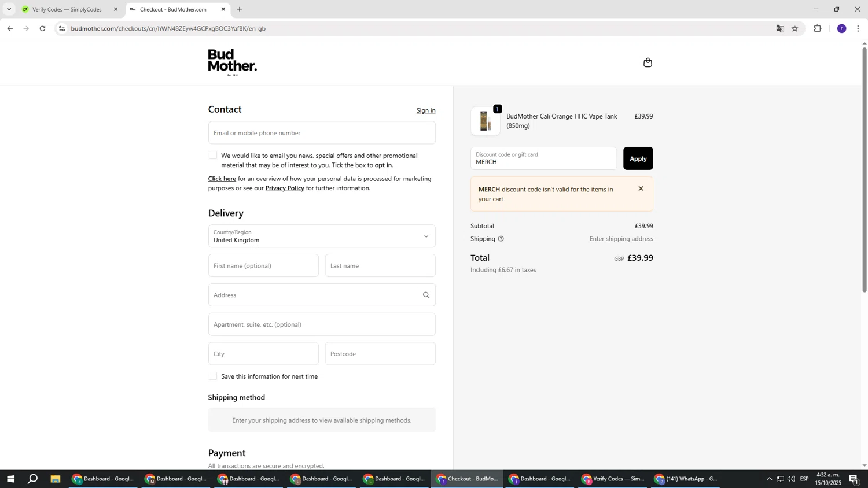Image resolution: width=868 pixels, height=488 pixels.
Task: Open Verify Codes SimplyCodes taskbar window
Action: coord(613,479)
